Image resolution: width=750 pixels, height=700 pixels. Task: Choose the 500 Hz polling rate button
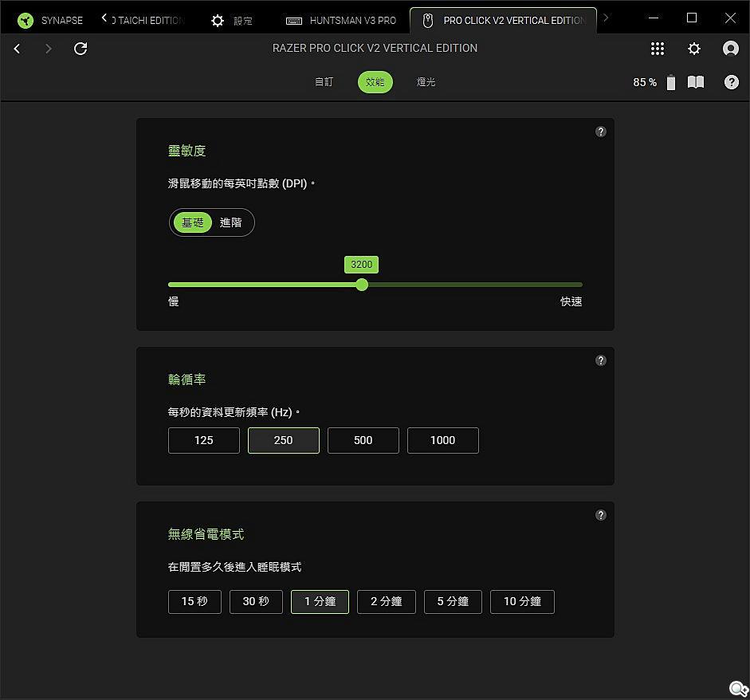(x=363, y=440)
